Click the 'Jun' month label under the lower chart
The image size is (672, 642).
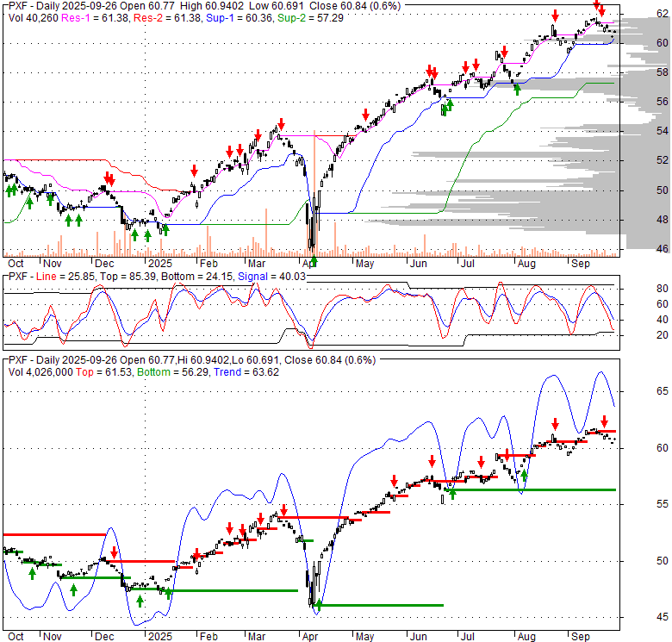(x=418, y=637)
